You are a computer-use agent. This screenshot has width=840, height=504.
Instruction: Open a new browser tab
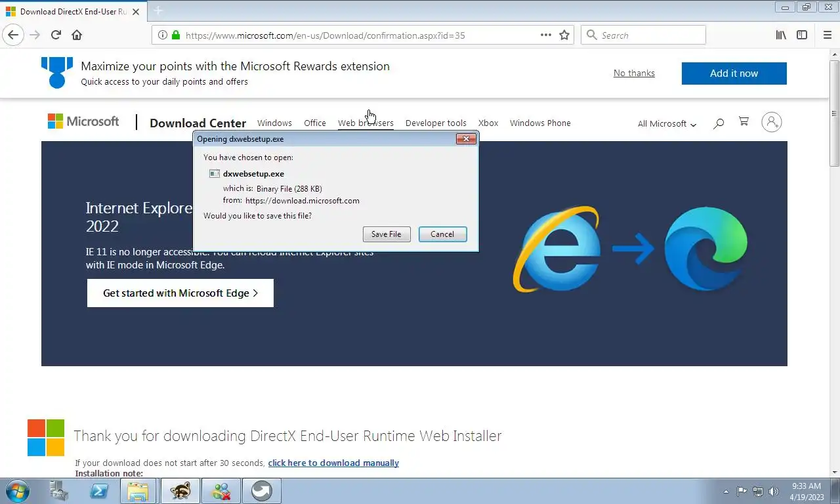coord(158,11)
